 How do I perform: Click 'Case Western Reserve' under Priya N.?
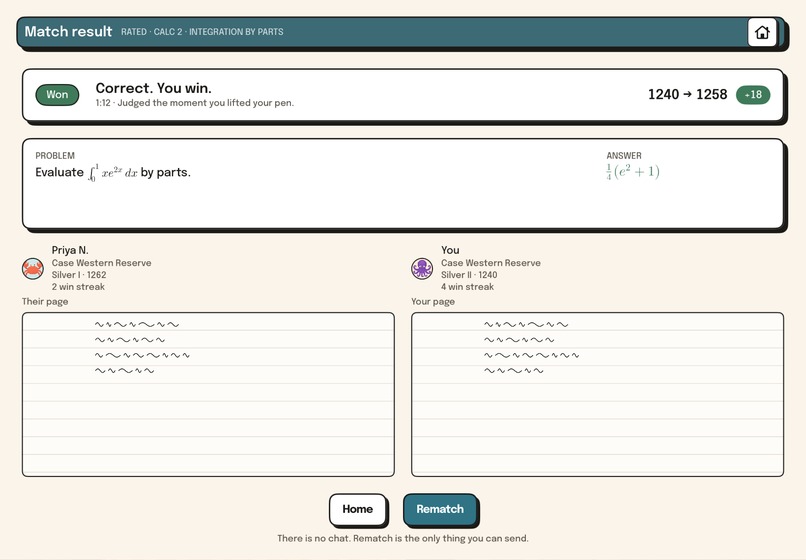[x=101, y=263]
